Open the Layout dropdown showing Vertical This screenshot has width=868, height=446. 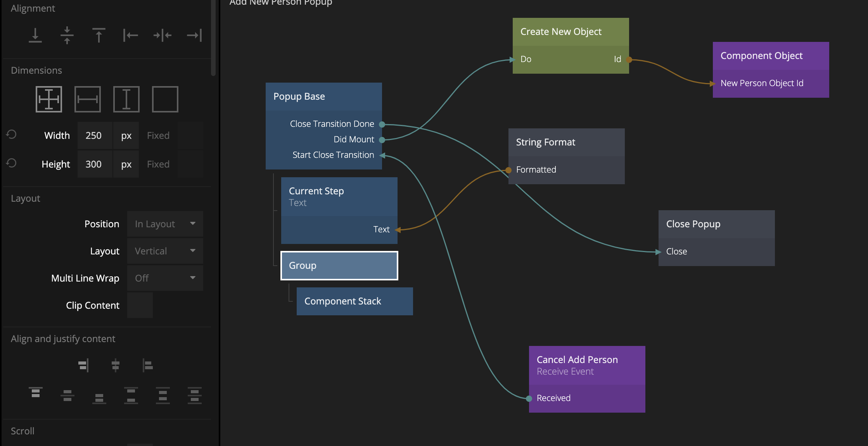click(165, 251)
